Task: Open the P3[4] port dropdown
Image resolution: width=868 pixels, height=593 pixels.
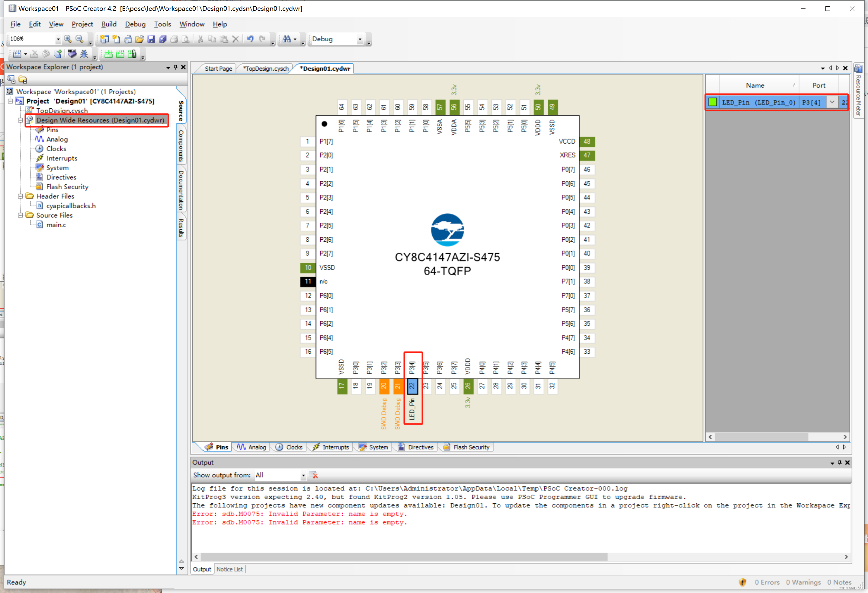Action: [832, 102]
